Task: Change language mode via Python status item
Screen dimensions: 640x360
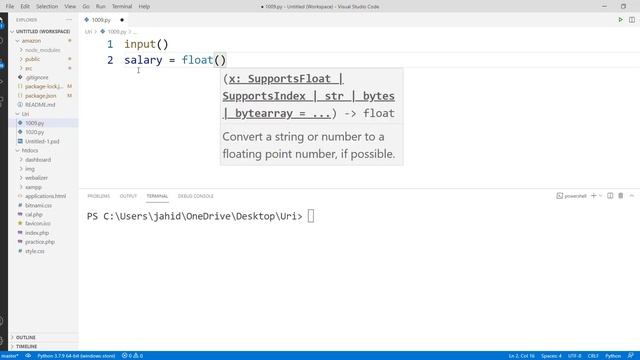Action: (x=613, y=356)
